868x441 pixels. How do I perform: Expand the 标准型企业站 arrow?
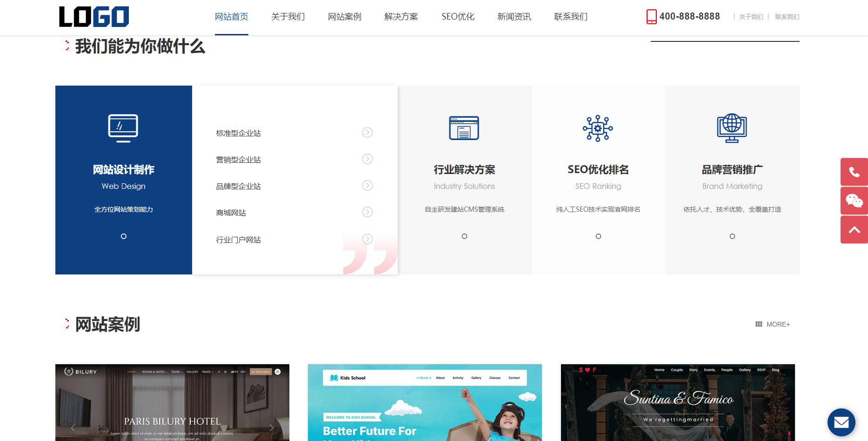(x=367, y=133)
